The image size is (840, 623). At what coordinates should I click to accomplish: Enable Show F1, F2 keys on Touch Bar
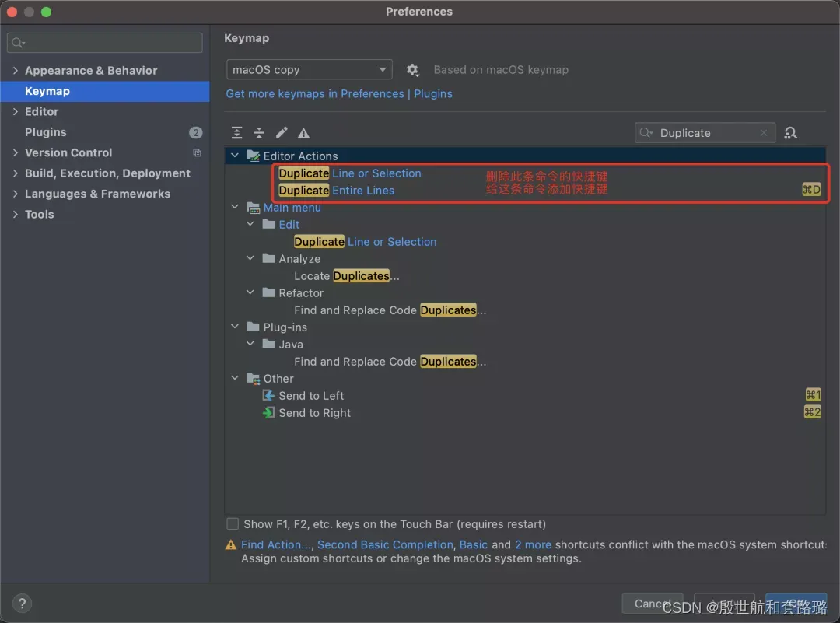(x=233, y=523)
